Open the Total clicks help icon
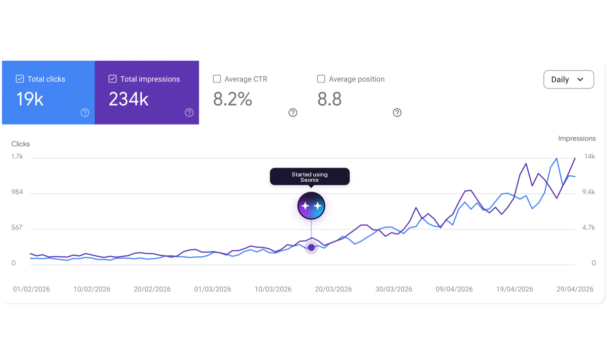This screenshot has height=364, width=607. tap(85, 113)
